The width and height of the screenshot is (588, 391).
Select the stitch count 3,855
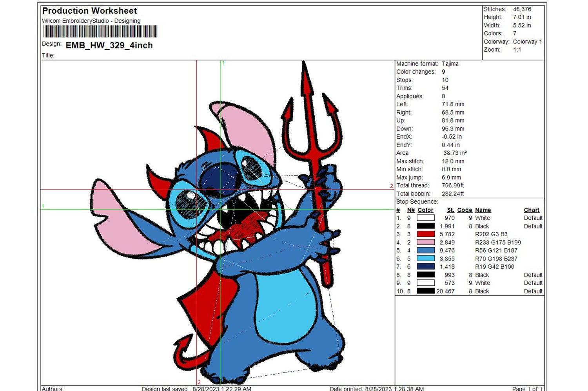(447, 259)
